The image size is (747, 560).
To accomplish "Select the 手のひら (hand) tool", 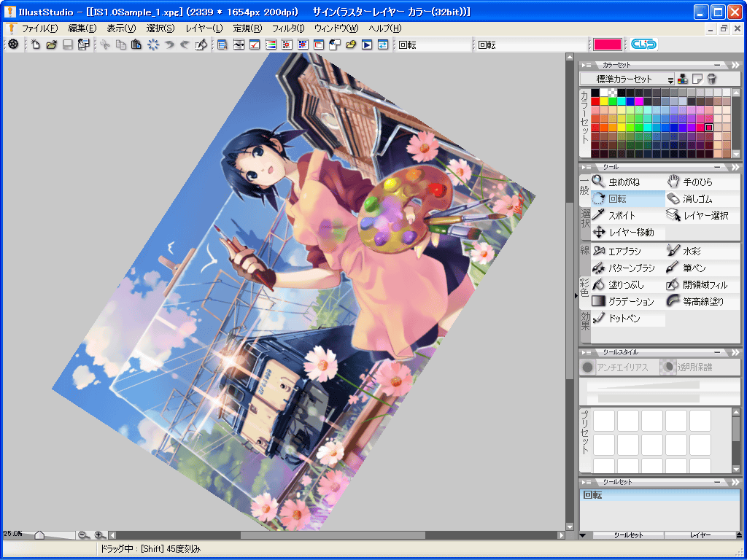I will [703, 182].
